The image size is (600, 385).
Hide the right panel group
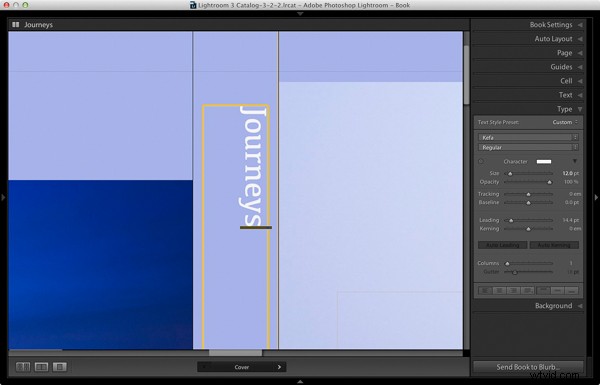click(596, 197)
